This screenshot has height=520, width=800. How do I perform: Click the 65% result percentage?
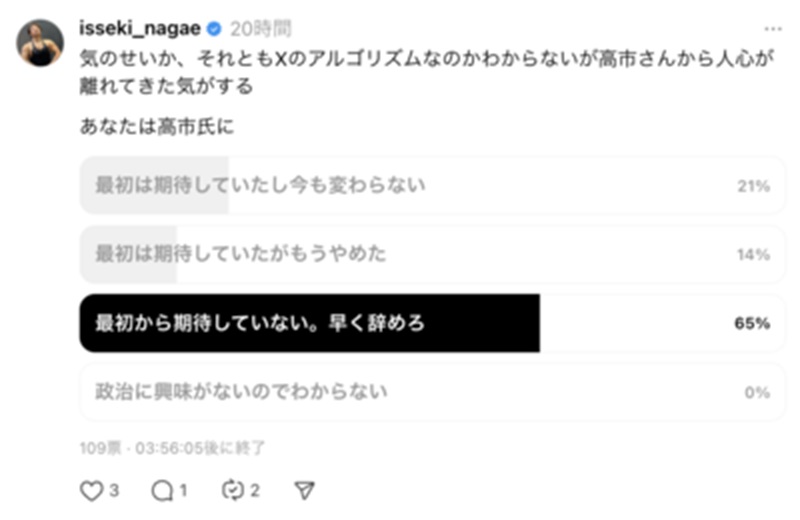tap(752, 324)
